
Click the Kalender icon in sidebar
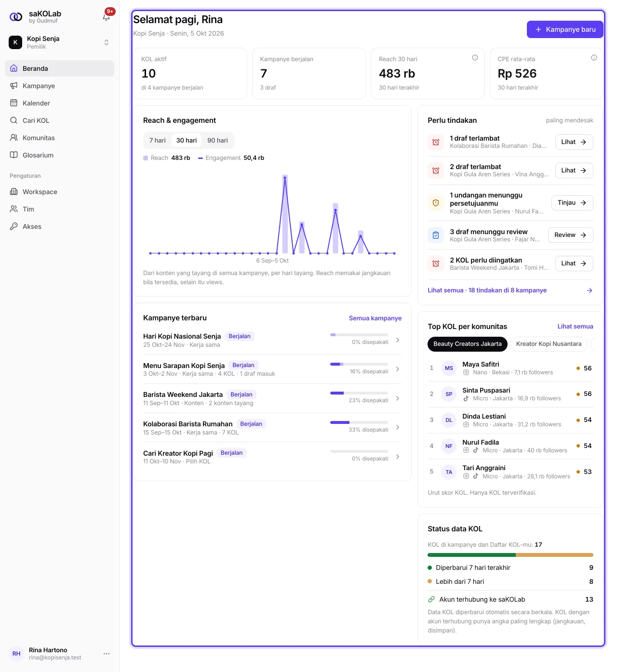[14, 103]
